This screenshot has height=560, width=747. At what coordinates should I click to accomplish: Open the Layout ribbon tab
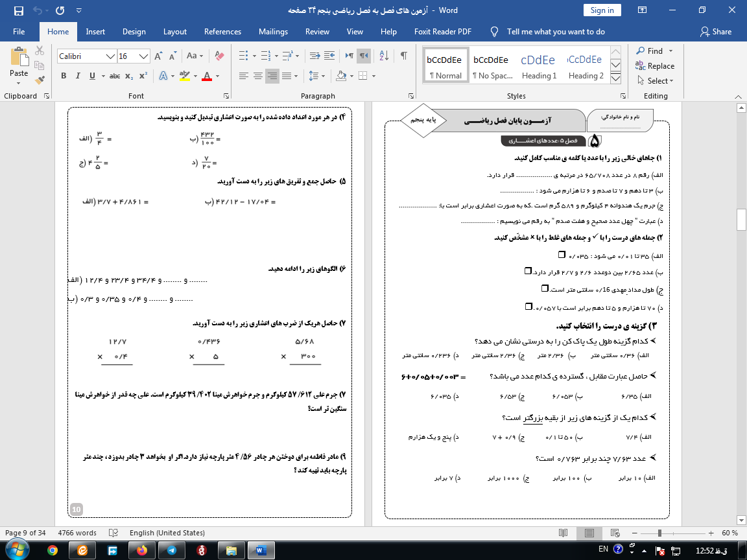pos(174,32)
